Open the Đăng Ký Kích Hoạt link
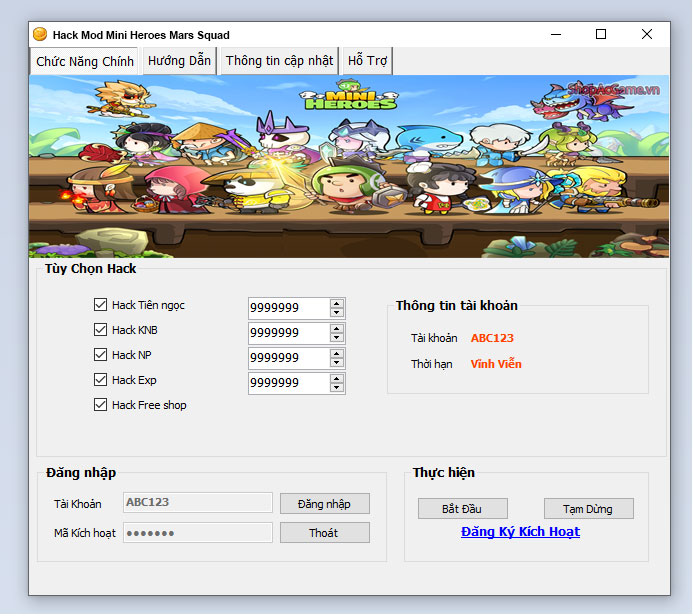 tap(520, 532)
